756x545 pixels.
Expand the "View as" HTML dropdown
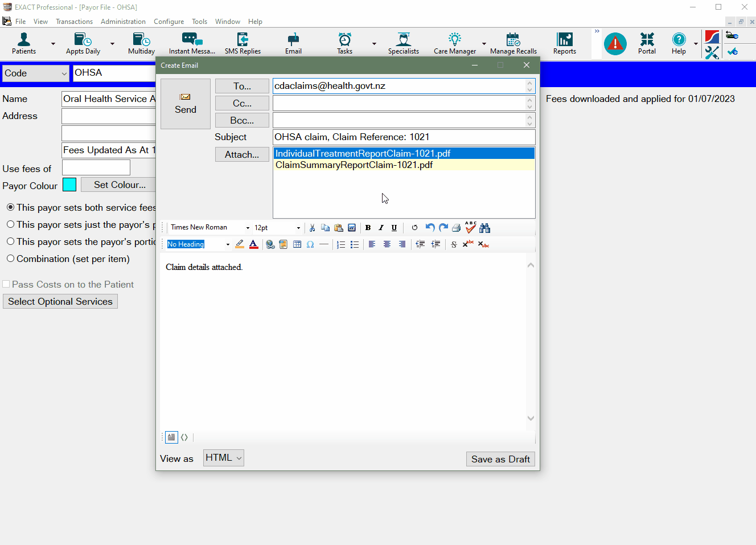[x=223, y=458]
